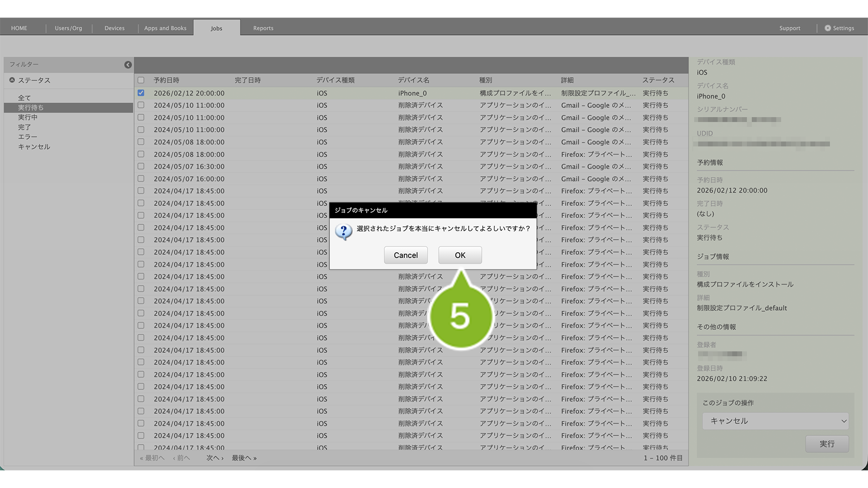Collapse the filter panel with arrow icon
Viewport: 868px width, 488px height.
coord(128,65)
